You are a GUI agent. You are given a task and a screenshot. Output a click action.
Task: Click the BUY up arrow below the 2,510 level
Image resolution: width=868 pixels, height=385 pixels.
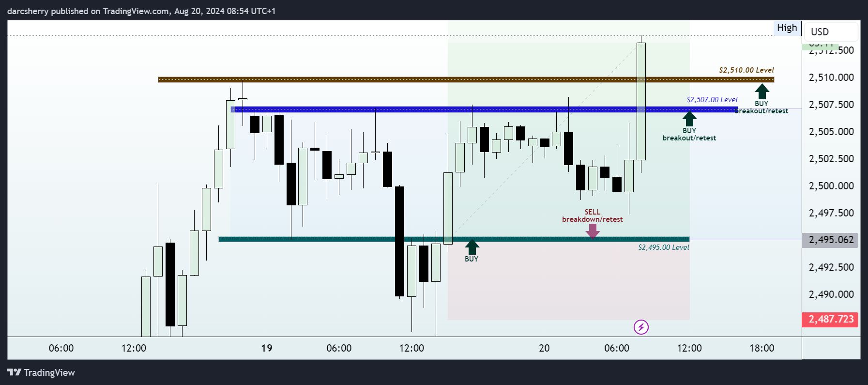(x=761, y=92)
